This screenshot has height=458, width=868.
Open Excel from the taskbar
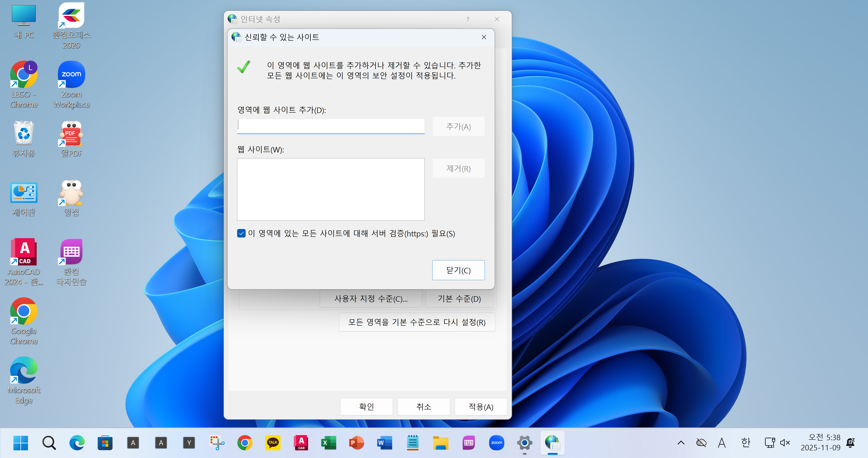click(328, 443)
